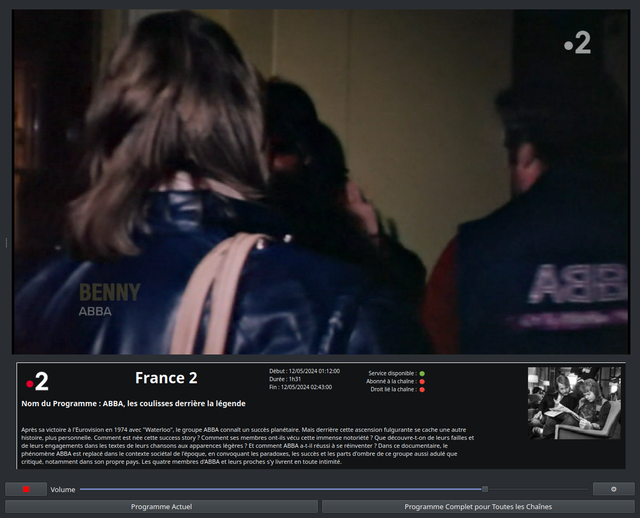
Task: Open Programme Complet pour Toutes les Chaînes
Action: pyautogui.click(x=478, y=507)
